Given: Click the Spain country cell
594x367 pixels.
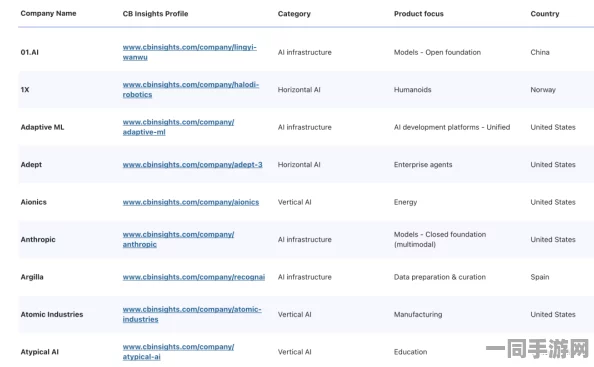Looking at the screenshot, I should coord(540,277).
